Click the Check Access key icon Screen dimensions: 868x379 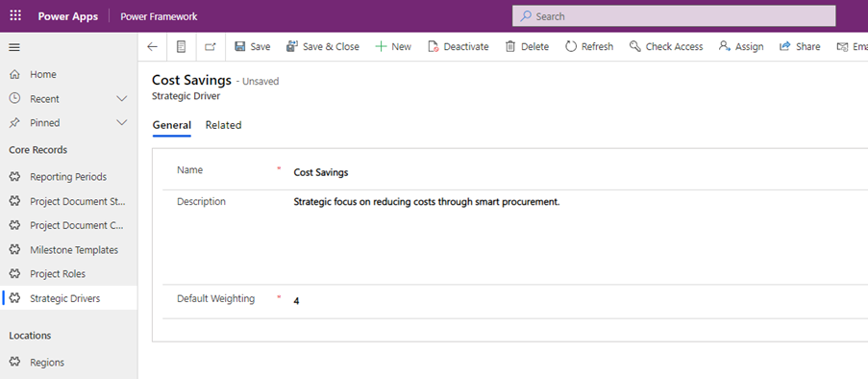coord(635,46)
